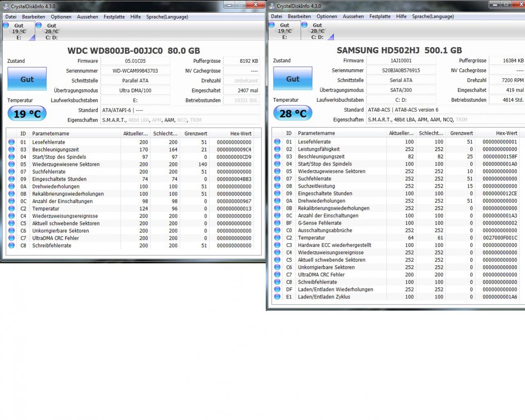Select disk C: D: tab in right window
The width and height of the screenshot is (525, 420).
tap(317, 31)
